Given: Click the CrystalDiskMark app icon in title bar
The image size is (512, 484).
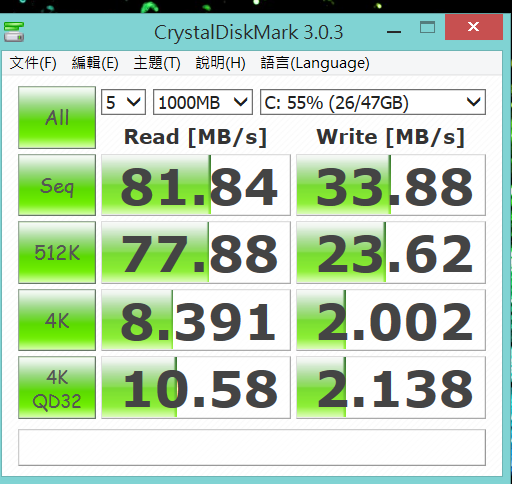Looking at the screenshot, I should tap(14, 32).
